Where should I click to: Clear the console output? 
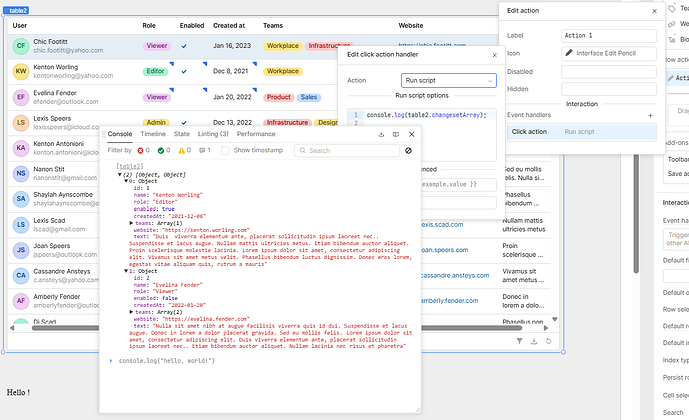pos(408,151)
